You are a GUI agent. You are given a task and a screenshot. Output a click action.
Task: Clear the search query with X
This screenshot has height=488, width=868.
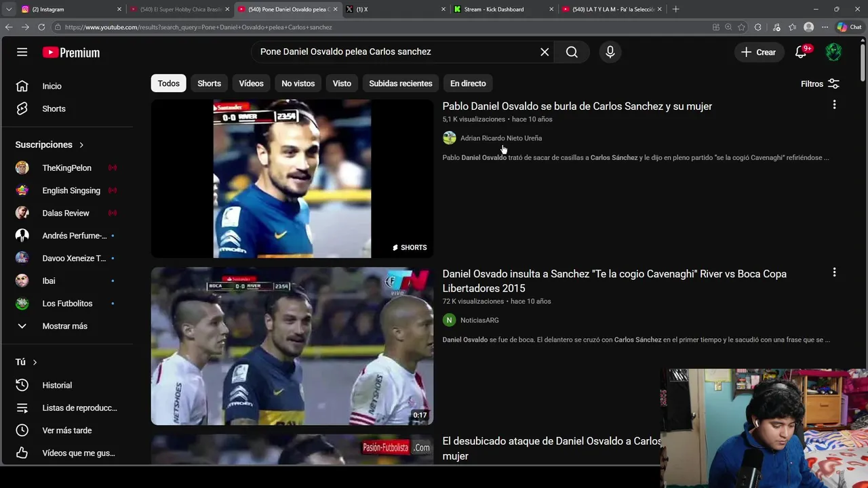click(545, 52)
